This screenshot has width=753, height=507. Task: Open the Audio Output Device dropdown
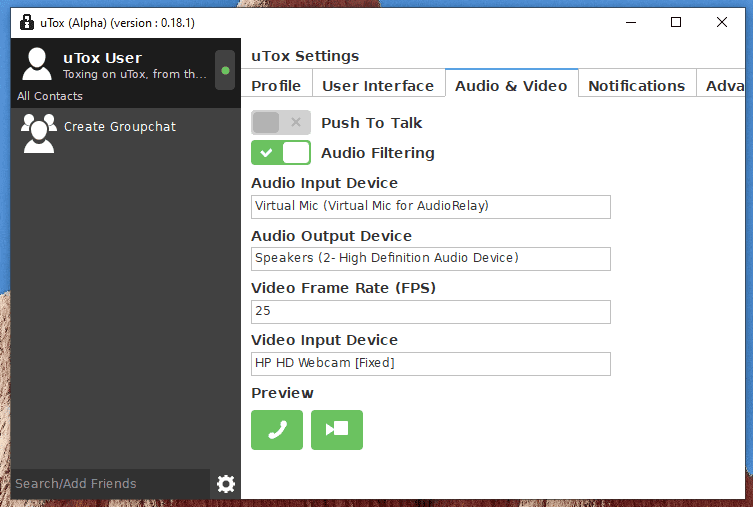tap(431, 259)
